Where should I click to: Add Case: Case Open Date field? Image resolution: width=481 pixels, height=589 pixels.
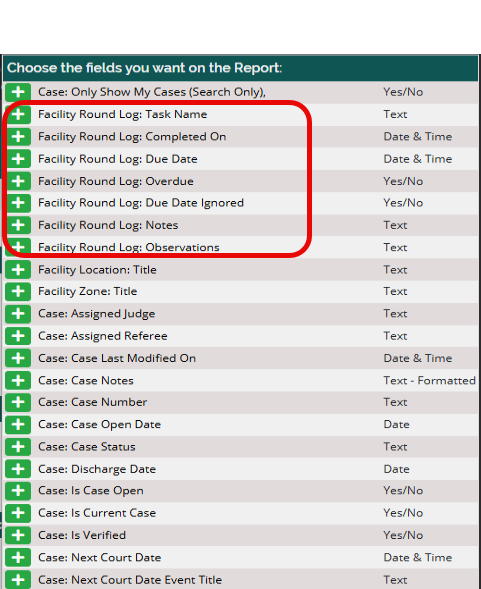tap(18, 424)
